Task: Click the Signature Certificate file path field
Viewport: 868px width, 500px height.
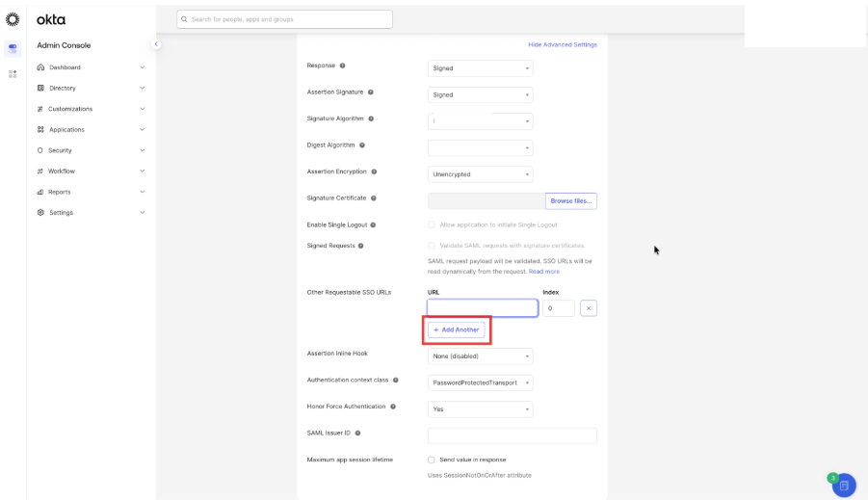Action: tap(487, 201)
